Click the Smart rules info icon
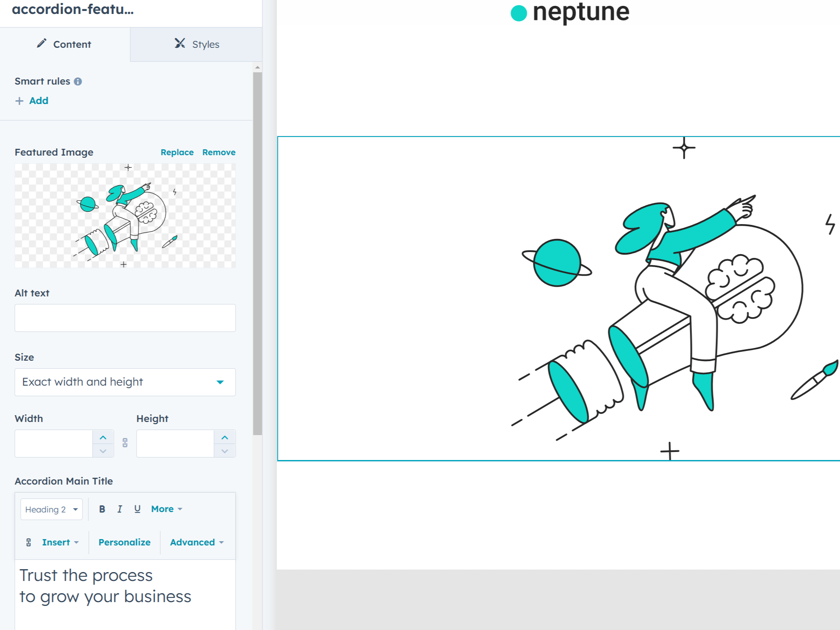This screenshot has height=630, width=840. 78,82
